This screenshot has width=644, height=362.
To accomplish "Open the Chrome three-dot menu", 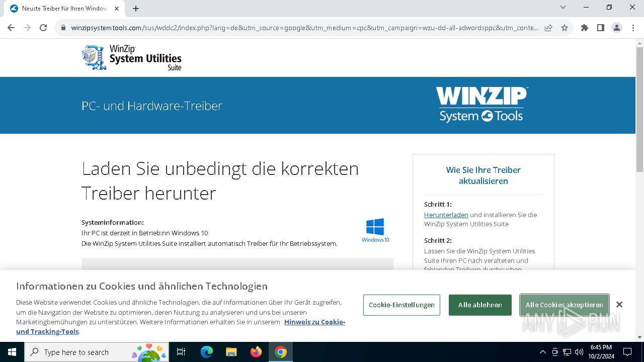I will click(x=633, y=28).
